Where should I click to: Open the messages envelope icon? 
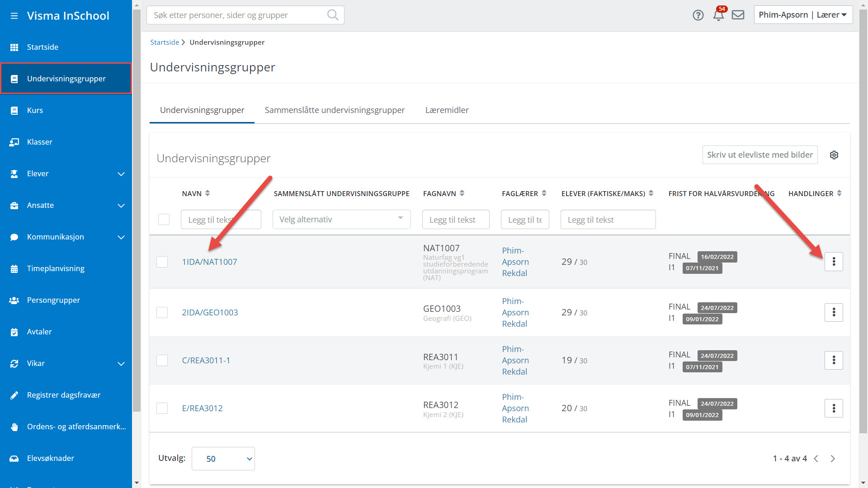point(738,15)
